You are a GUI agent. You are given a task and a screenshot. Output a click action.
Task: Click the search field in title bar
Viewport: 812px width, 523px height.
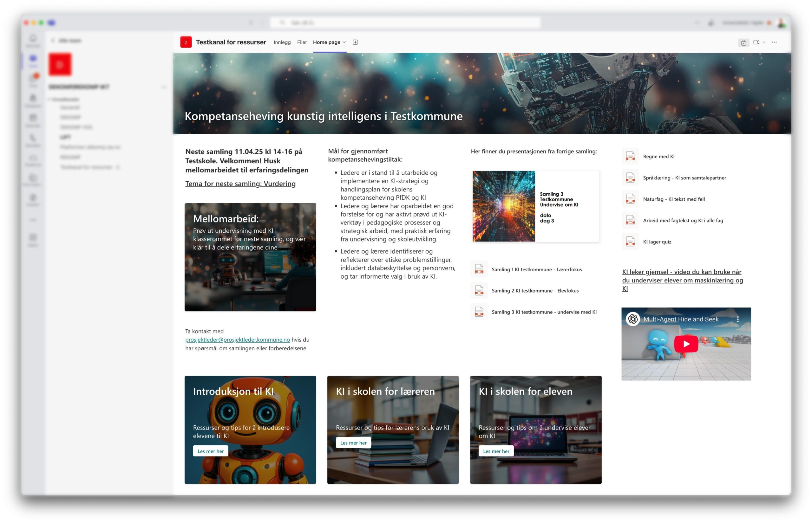point(405,23)
